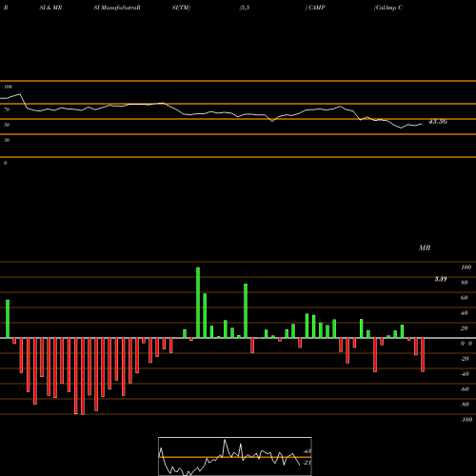Select the 21 value in the mini chart

click(x=307, y=463)
